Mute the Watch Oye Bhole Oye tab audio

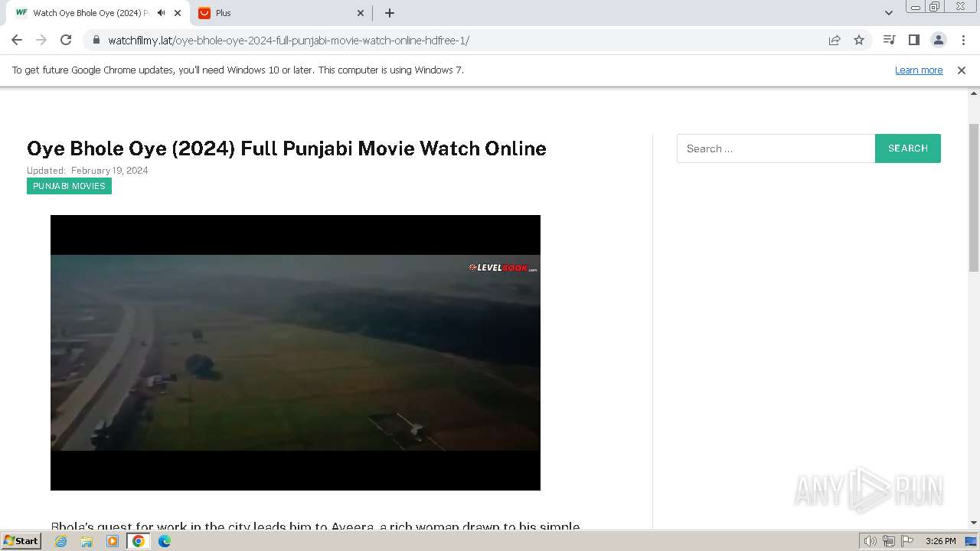tap(161, 13)
